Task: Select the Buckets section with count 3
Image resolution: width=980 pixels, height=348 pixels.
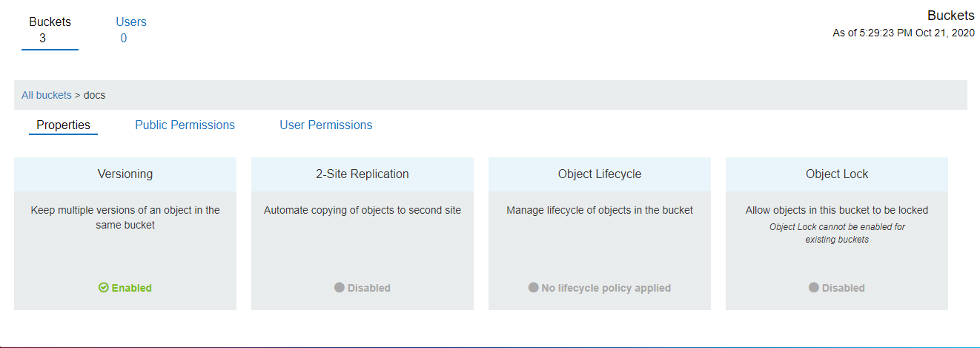Action: tap(50, 30)
